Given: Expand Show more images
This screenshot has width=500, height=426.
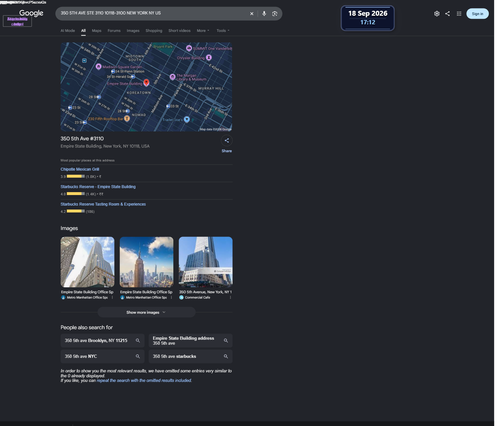Looking at the screenshot, I should 146,312.
